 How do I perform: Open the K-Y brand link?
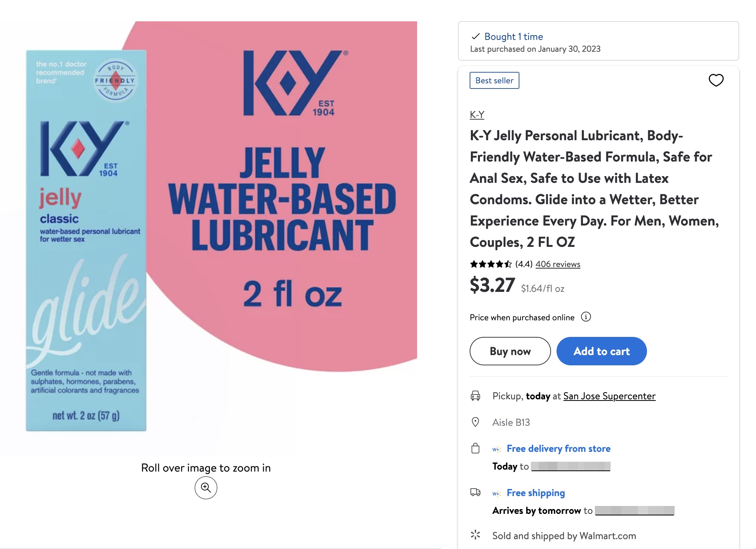477,115
